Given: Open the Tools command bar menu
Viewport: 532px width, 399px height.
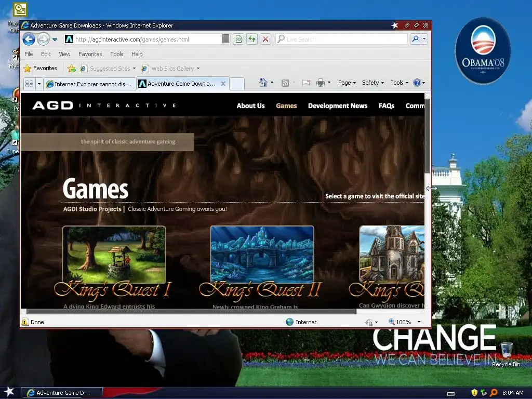Looking at the screenshot, I should [x=399, y=83].
